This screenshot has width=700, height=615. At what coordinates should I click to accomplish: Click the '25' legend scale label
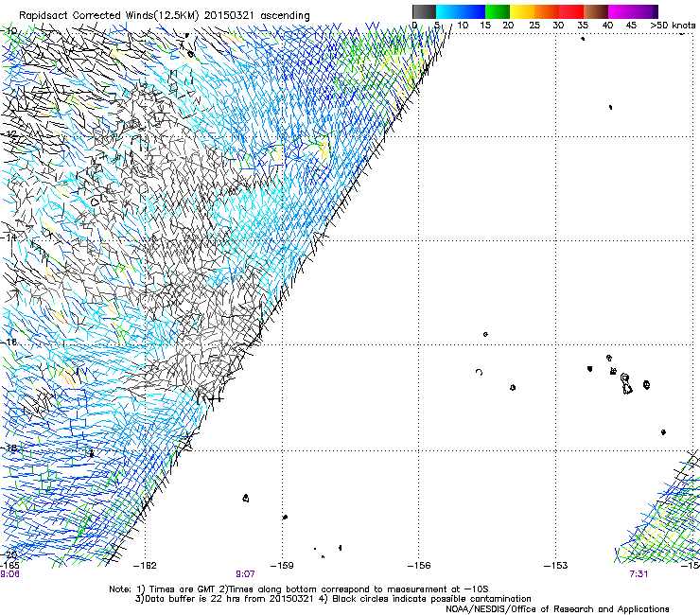pyautogui.click(x=534, y=26)
